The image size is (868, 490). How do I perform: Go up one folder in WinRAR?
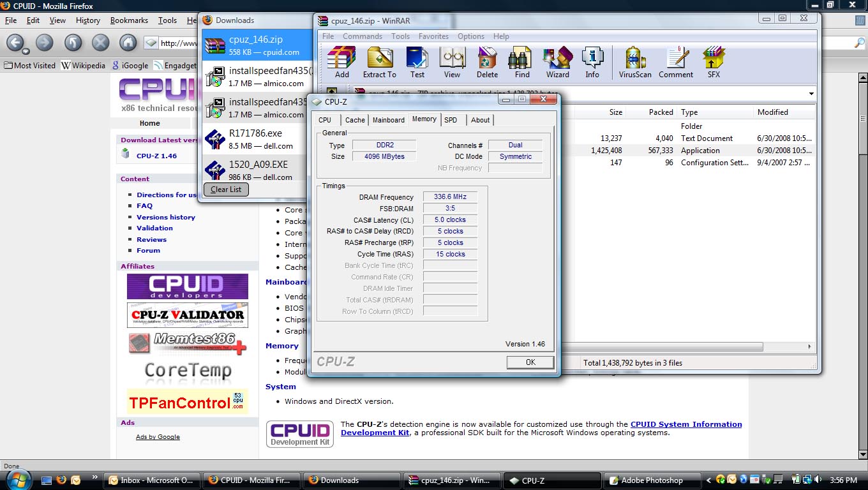pyautogui.click(x=332, y=93)
